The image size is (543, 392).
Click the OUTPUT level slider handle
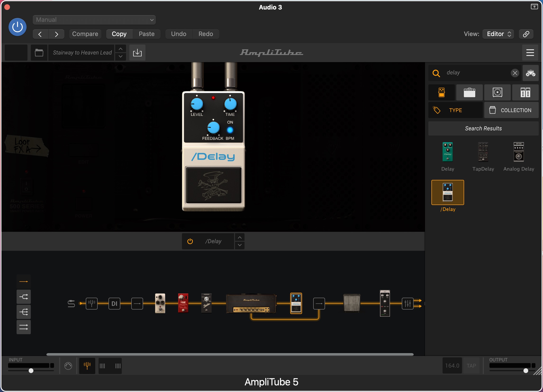click(x=526, y=371)
